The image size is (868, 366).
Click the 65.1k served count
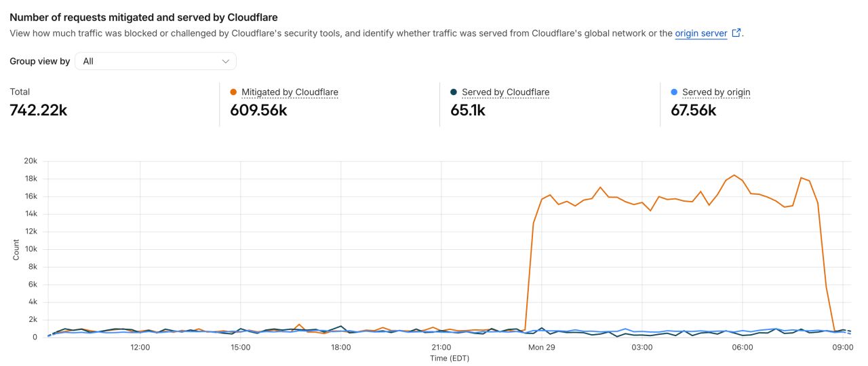(x=468, y=110)
